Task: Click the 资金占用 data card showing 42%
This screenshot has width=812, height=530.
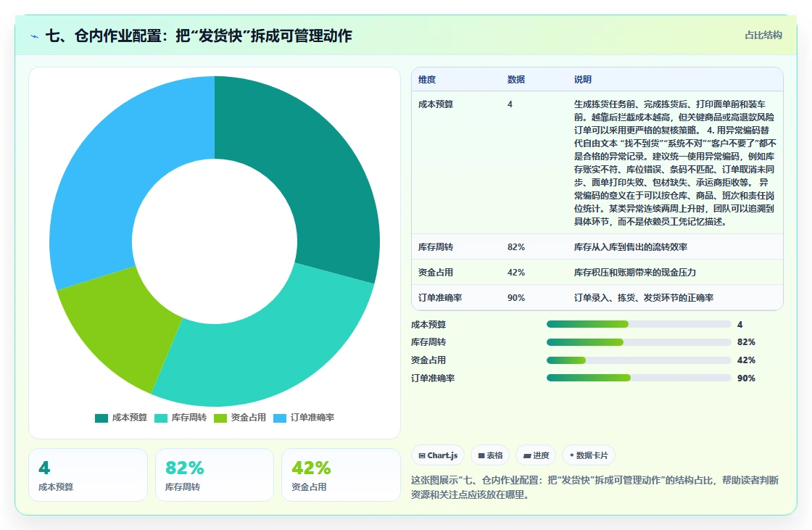Action: 341,475
